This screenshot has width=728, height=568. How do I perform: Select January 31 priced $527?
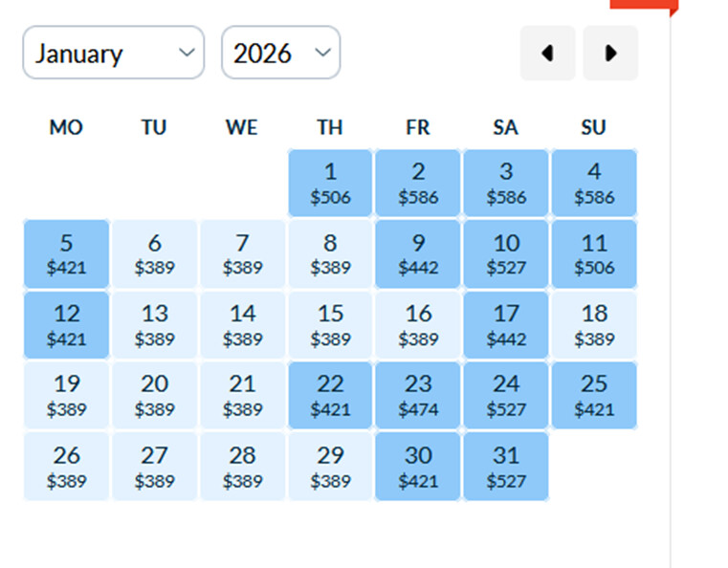click(x=506, y=467)
